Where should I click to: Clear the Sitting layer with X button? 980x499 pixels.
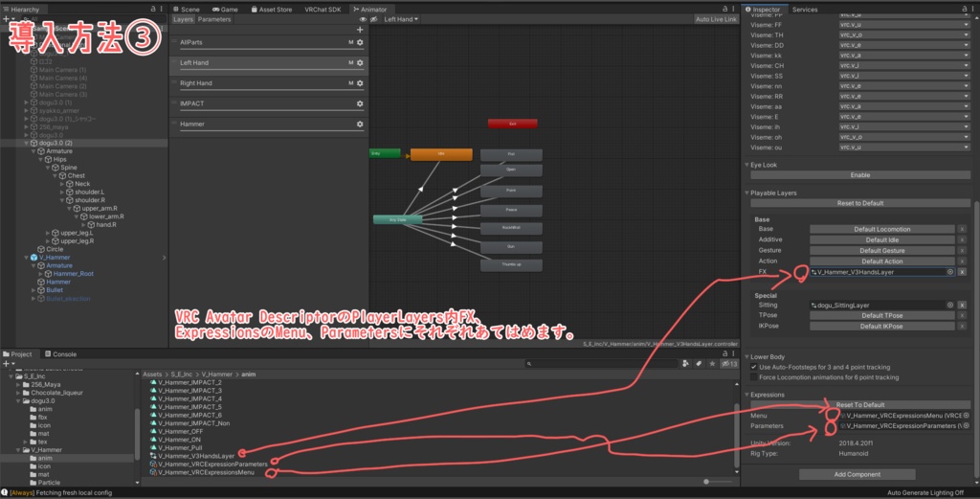[962, 306]
